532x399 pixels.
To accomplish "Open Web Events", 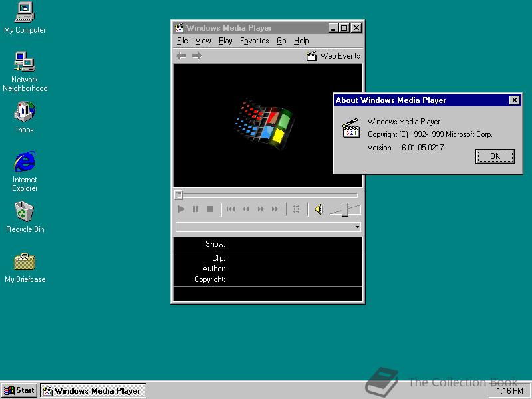I will (x=334, y=56).
